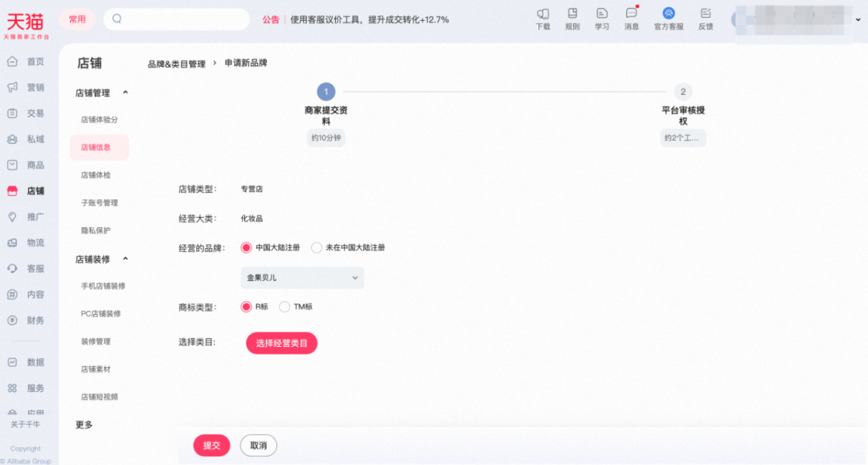Open the 金果贝儿 brand dropdown

pyautogui.click(x=301, y=277)
